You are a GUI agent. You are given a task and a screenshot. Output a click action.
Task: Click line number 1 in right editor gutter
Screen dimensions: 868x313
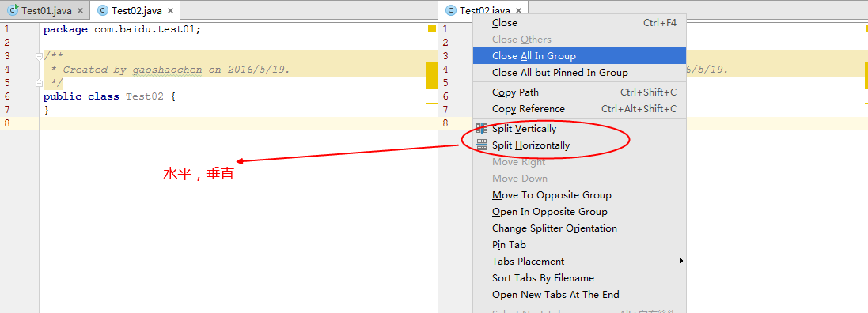tap(445, 29)
